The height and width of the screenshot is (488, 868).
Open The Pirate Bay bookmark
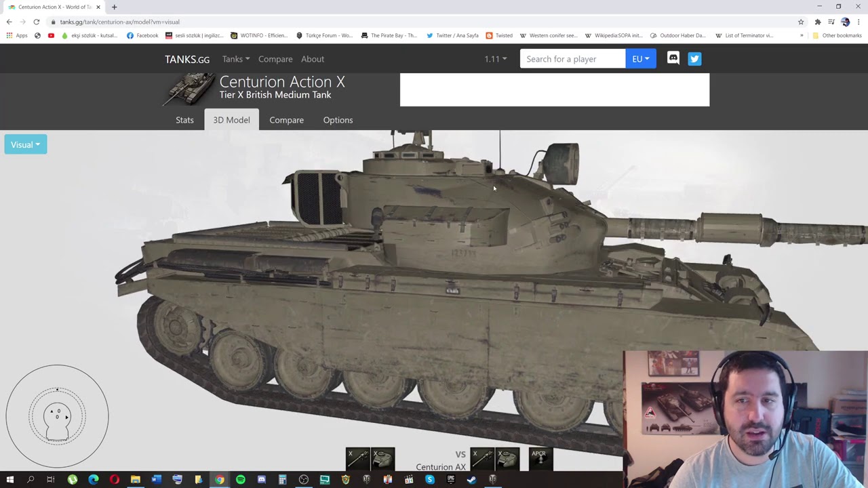(x=389, y=35)
